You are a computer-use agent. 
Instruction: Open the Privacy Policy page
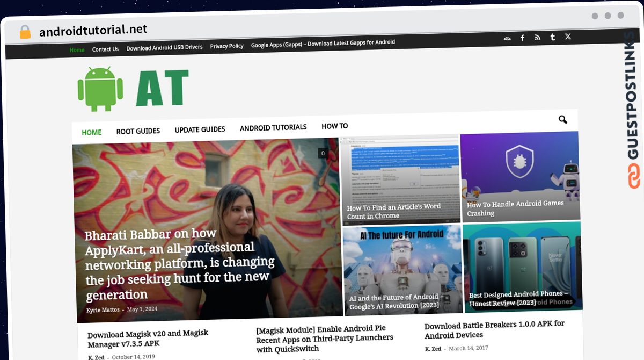tap(226, 46)
